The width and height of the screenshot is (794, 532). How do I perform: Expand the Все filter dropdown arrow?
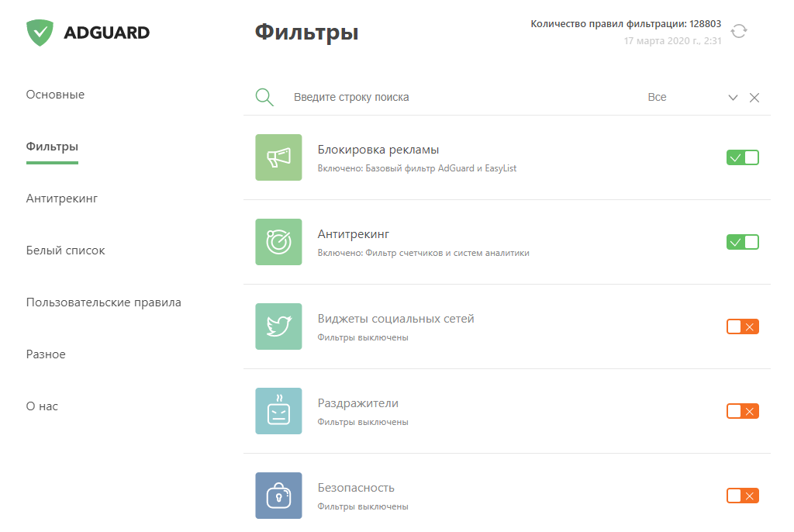[x=733, y=98]
